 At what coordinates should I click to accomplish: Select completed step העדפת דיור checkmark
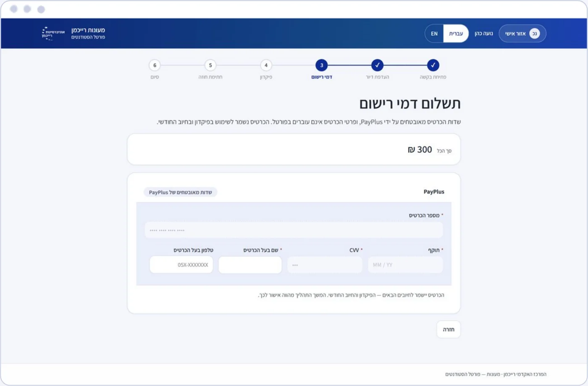tap(377, 65)
